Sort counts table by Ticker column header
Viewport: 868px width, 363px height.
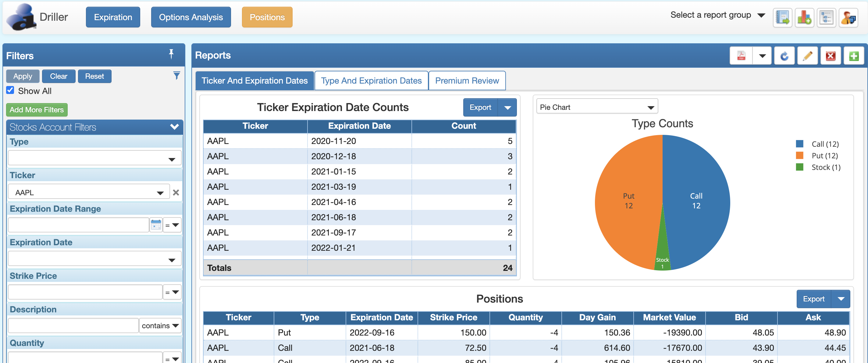tap(255, 126)
